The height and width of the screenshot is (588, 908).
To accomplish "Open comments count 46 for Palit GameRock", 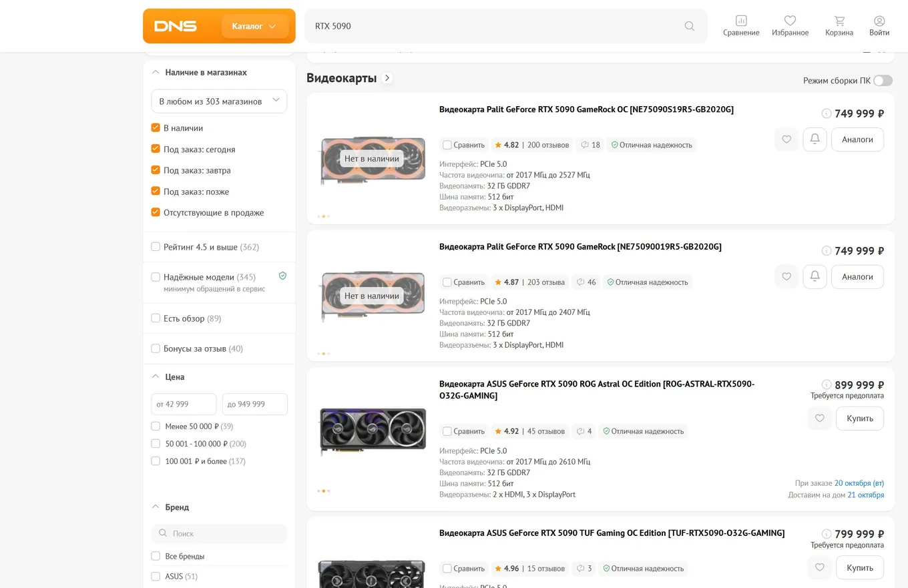I will 587,282.
